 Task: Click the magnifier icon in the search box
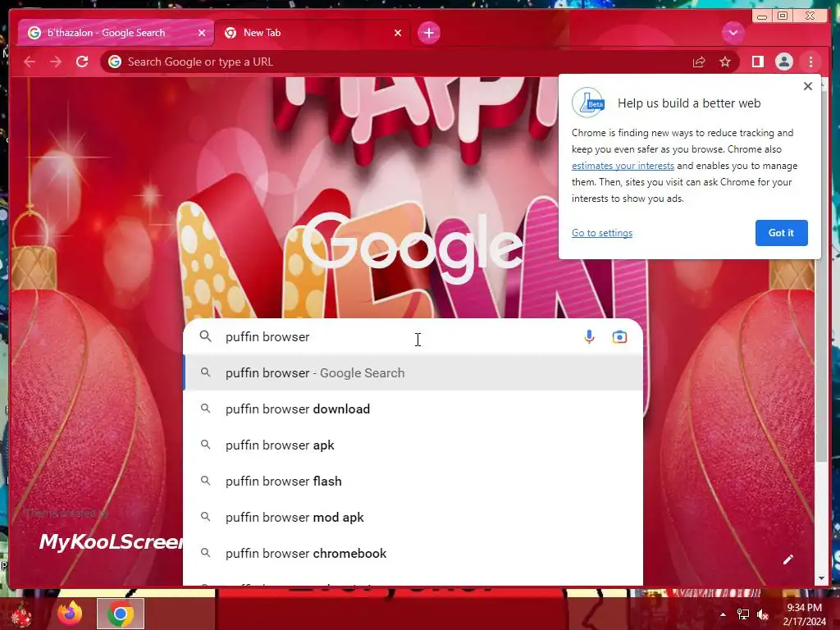tap(205, 336)
